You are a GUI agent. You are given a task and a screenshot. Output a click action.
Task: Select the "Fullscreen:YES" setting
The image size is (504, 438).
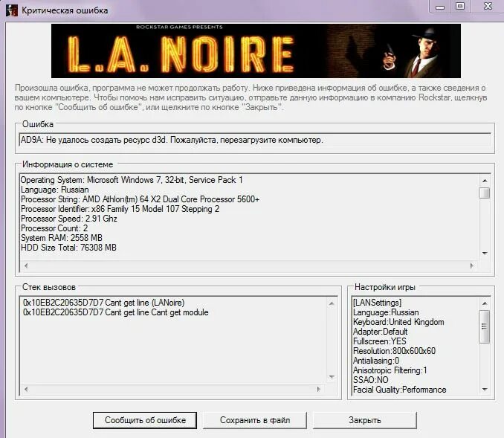pos(380,341)
